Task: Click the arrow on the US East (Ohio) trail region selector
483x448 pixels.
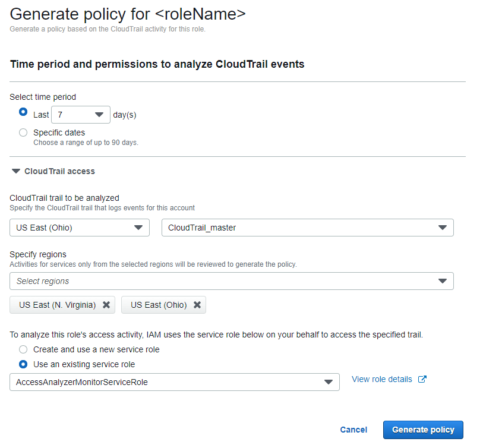Action: (x=139, y=227)
